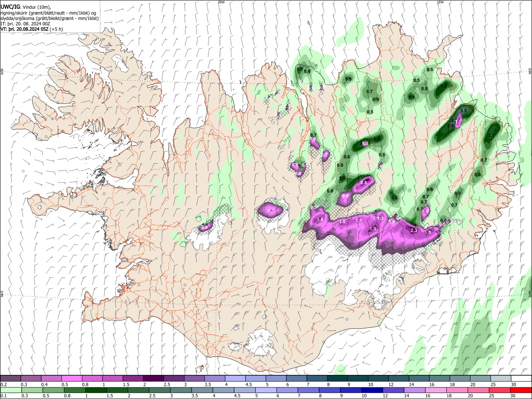The height and width of the screenshot is (399, 532).
Task: Click the 'UWC/IG: Vindur (10m)' title text
Action: (25, 7)
